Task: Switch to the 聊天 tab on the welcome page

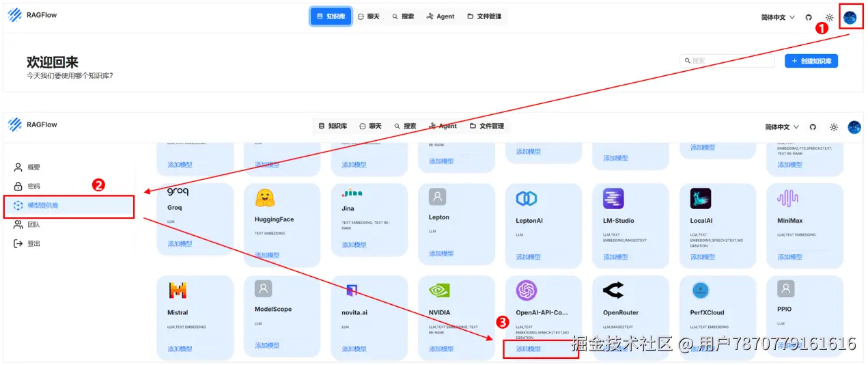Action: tap(369, 16)
